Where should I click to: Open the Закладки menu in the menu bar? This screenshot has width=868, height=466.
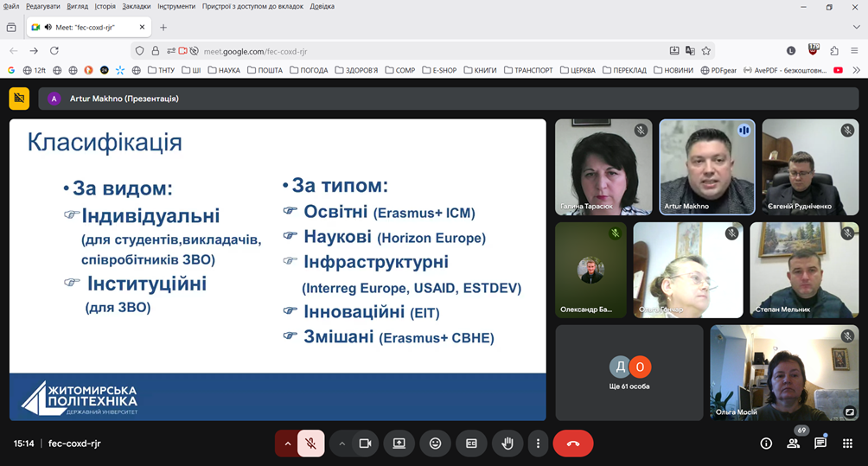click(136, 6)
